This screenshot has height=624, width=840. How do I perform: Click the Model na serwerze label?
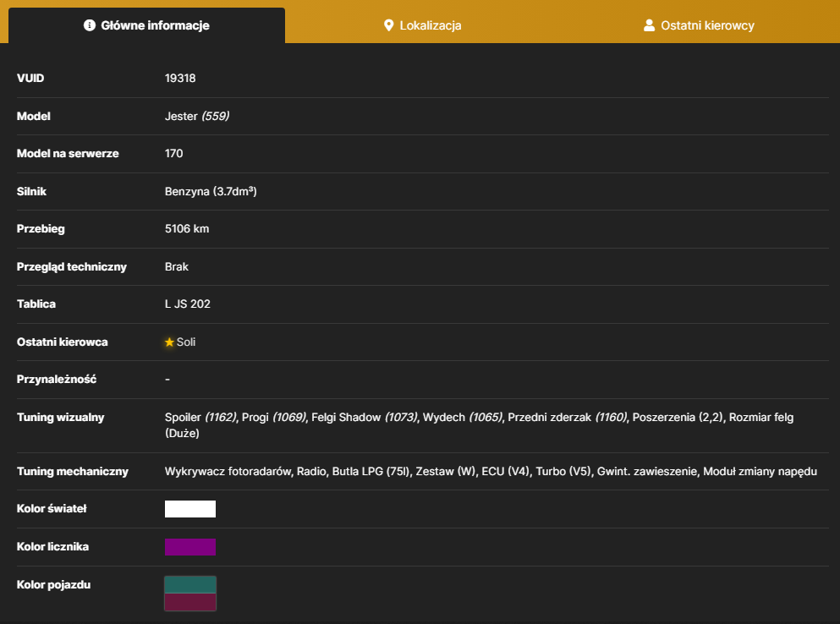(x=68, y=154)
